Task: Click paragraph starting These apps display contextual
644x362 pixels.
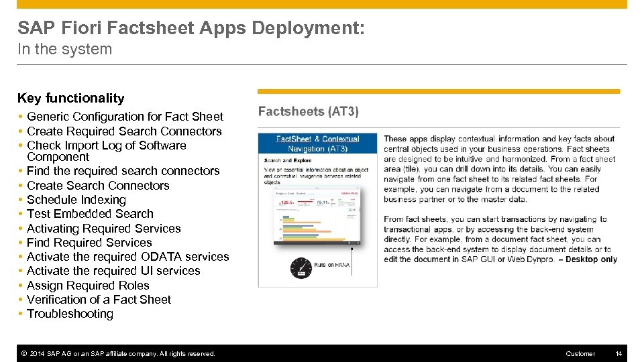Action: (x=499, y=169)
